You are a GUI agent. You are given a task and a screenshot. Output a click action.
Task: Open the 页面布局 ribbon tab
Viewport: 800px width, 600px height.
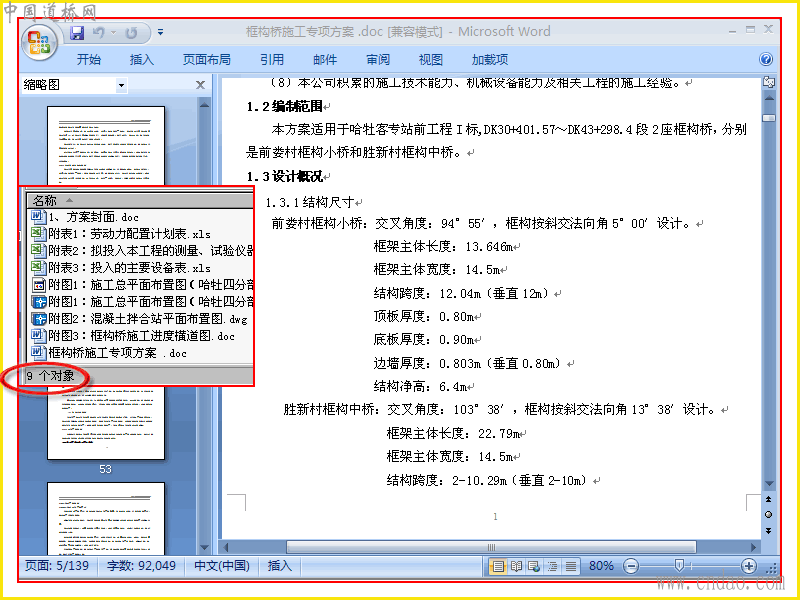coord(207,60)
